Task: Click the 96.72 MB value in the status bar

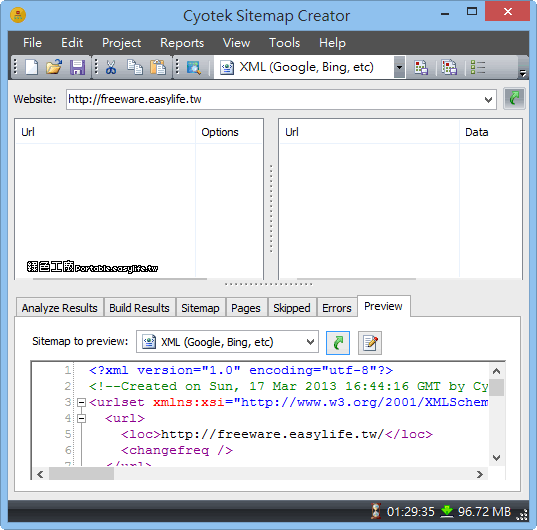Action: click(484, 512)
